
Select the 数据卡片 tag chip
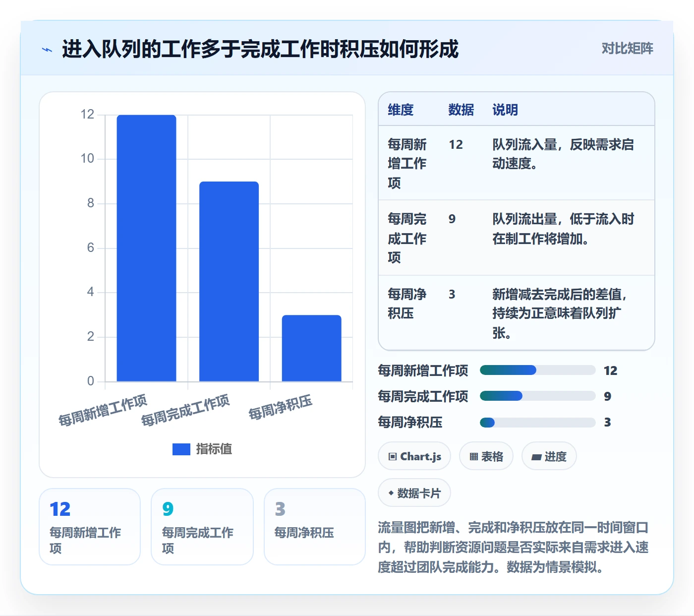(414, 493)
